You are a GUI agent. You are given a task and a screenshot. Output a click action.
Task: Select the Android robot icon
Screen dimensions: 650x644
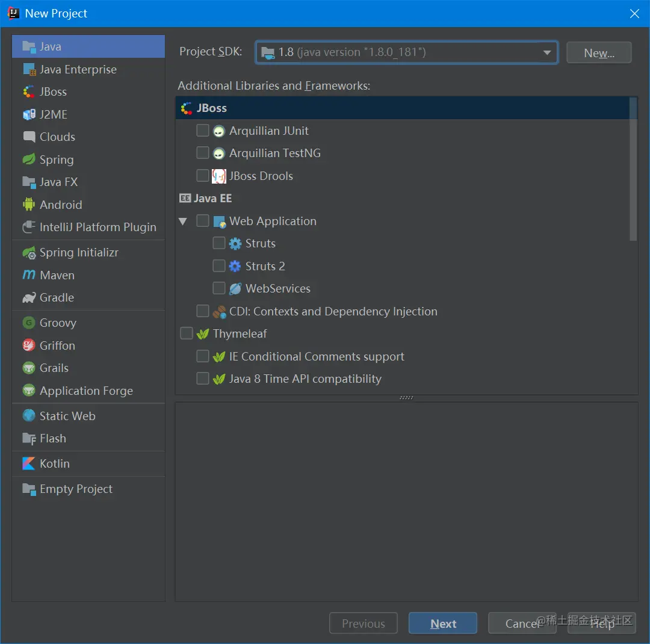pyautogui.click(x=29, y=205)
